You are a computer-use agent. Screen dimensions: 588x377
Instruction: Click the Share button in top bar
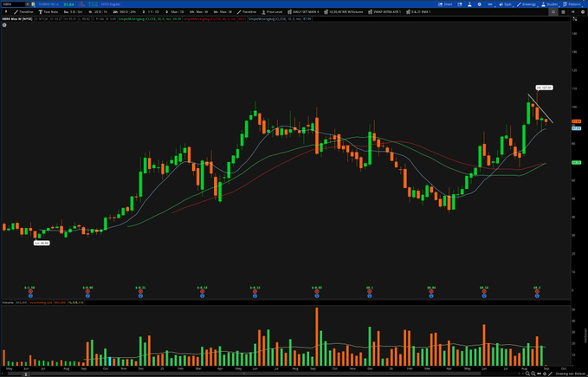445,4
